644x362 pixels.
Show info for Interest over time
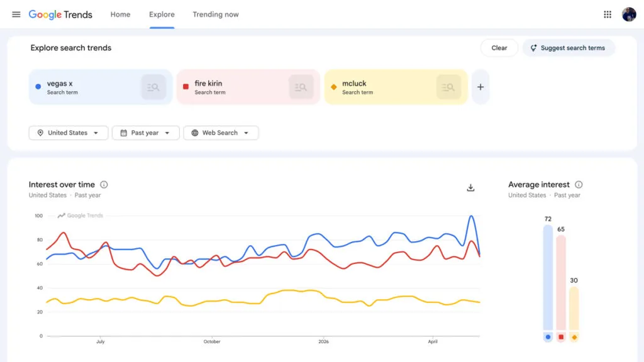(x=104, y=185)
